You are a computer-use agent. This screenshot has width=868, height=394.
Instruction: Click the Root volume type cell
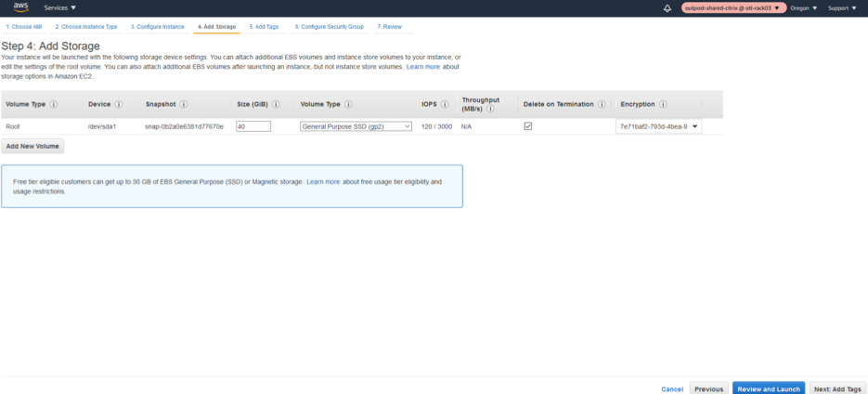(x=12, y=127)
